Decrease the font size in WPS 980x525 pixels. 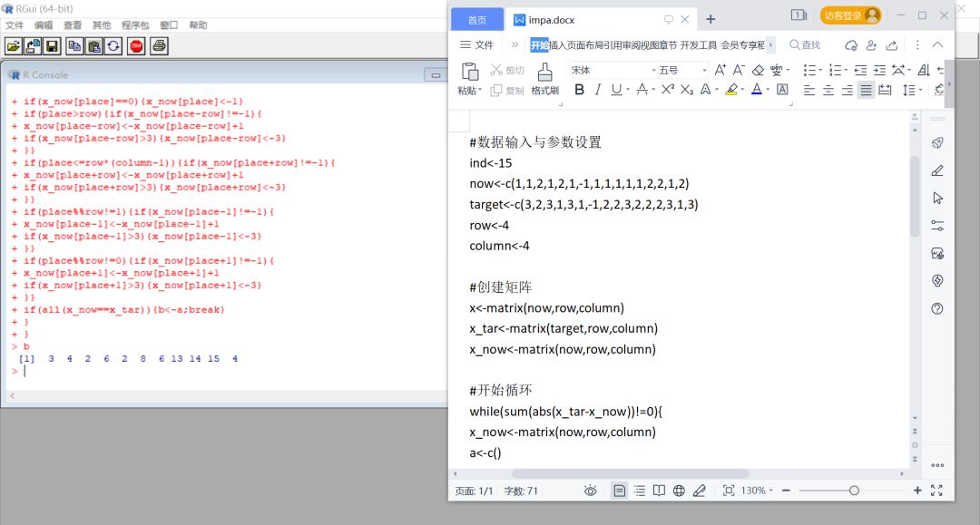739,70
